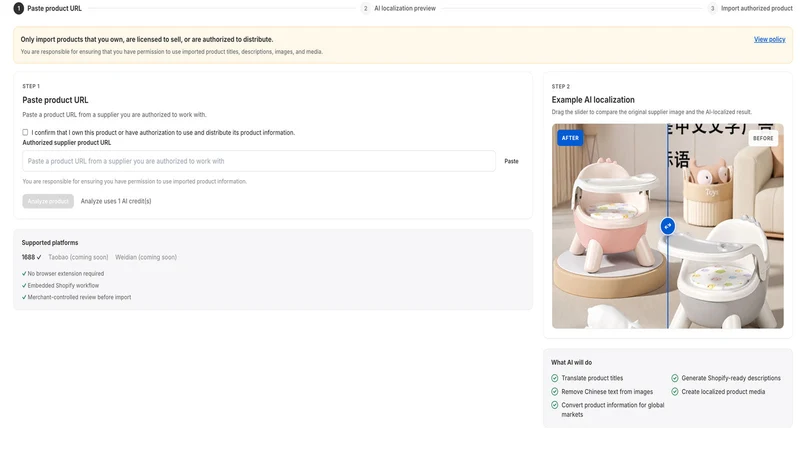
Task: Click checkmark beside Embedded Shopify workflow
Action: pos(24,285)
